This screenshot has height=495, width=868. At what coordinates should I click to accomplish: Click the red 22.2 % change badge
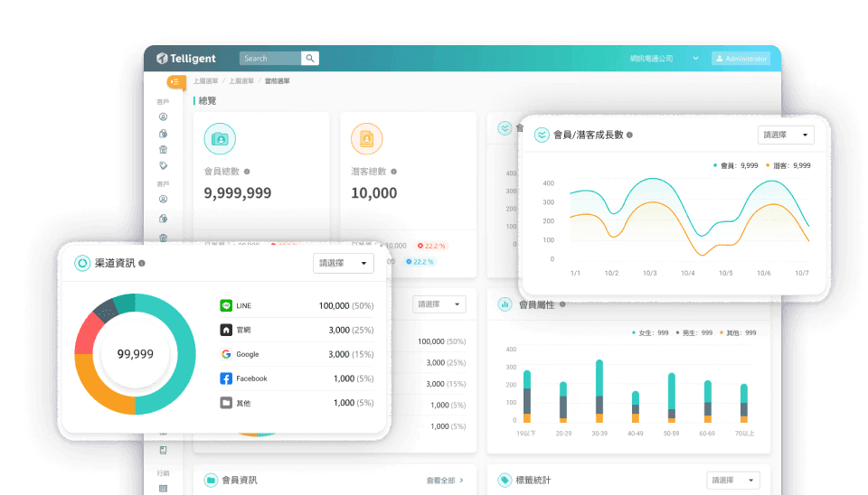pos(432,246)
